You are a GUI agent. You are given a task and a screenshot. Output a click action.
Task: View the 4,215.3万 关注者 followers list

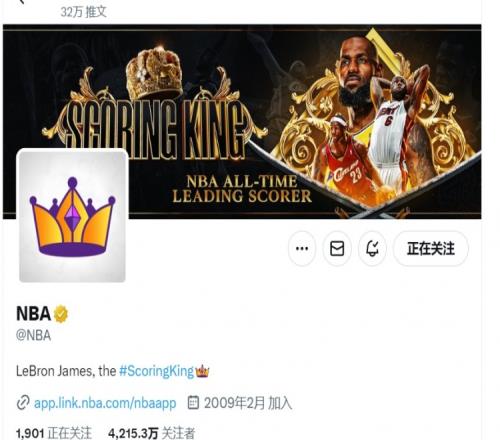pos(152,433)
